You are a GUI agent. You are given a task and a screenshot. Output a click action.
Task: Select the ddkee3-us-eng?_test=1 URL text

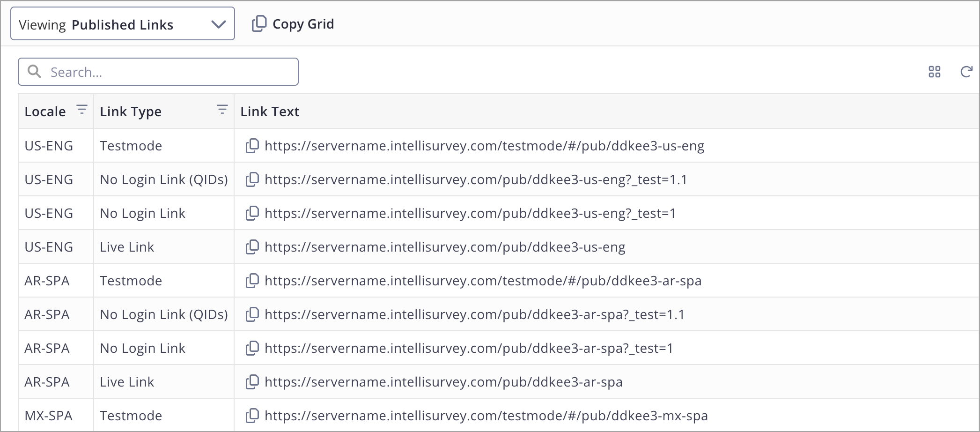pos(470,213)
